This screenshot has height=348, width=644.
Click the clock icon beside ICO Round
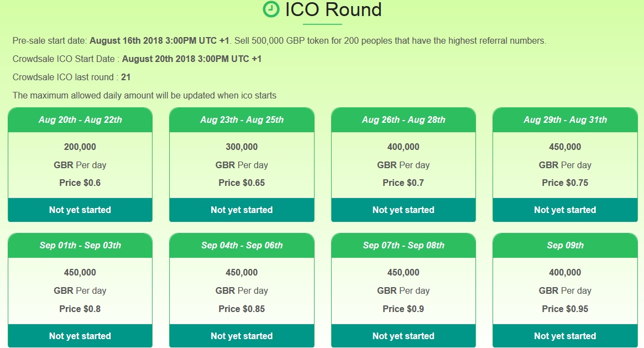click(271, 9)
